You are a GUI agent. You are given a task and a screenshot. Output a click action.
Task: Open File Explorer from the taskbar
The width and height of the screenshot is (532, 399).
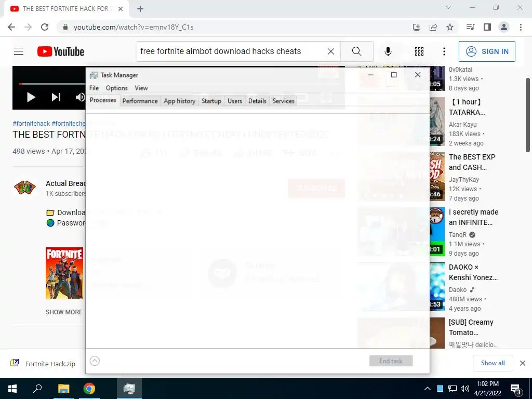click(x=63, y=389)
